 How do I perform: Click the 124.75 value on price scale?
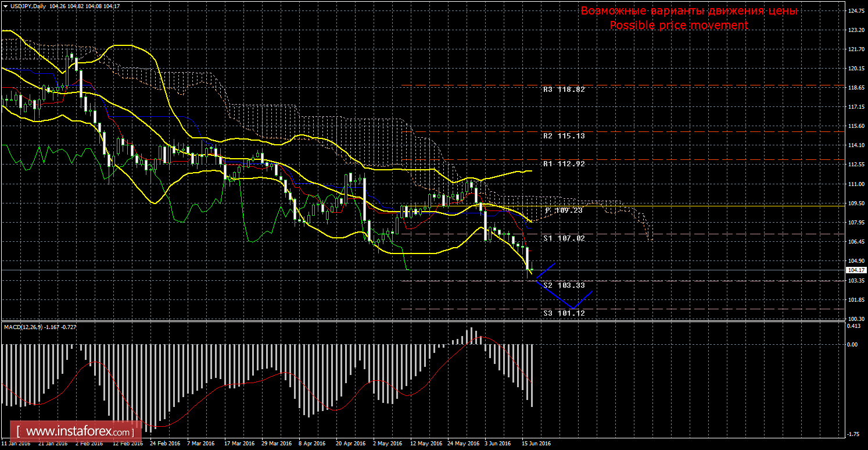(x=855, y=11)
